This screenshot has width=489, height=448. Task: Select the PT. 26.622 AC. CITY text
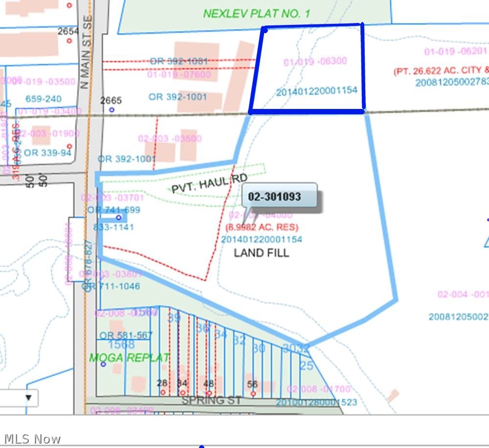(441, 71)
